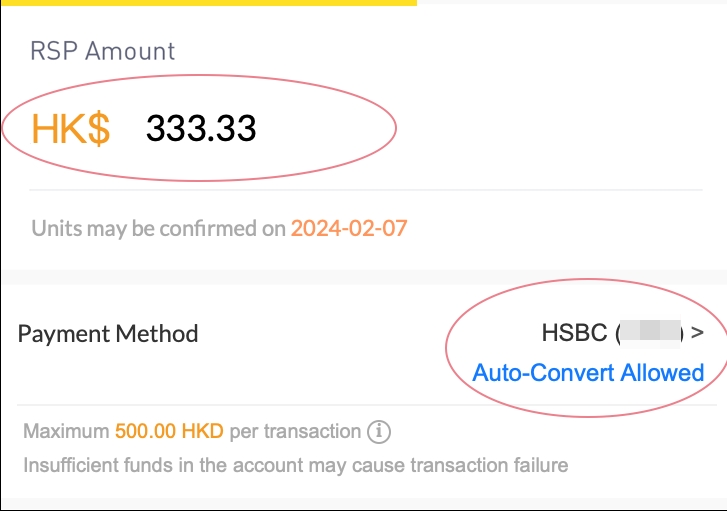Select the HSBC payment account
727x511 pixels.
tap(612, 333)
